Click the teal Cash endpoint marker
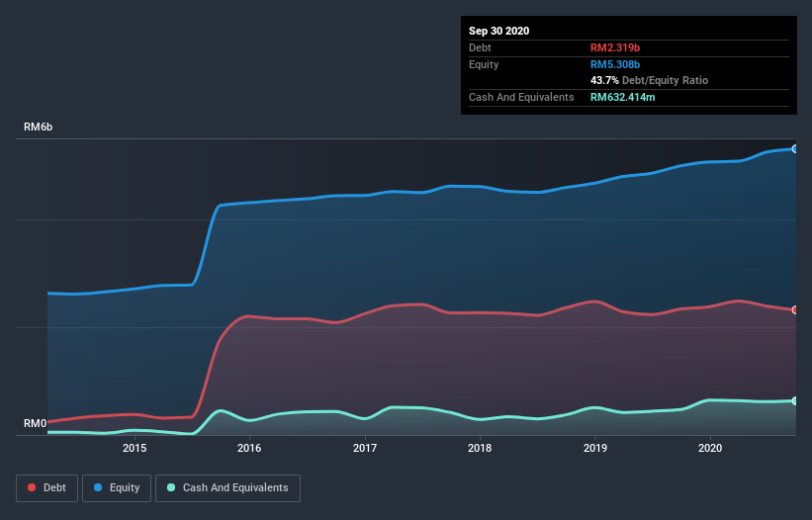Viewport: 812px width, 520px height. point(795,401)
